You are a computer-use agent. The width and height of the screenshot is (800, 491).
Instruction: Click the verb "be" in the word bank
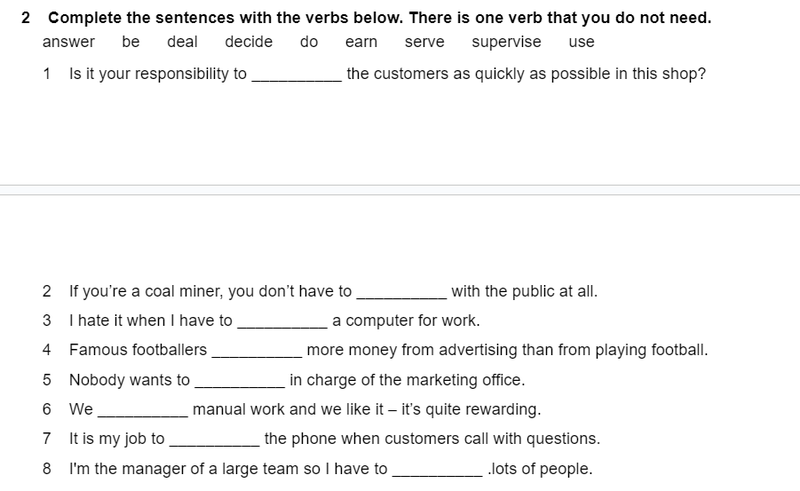click(131, 42)
